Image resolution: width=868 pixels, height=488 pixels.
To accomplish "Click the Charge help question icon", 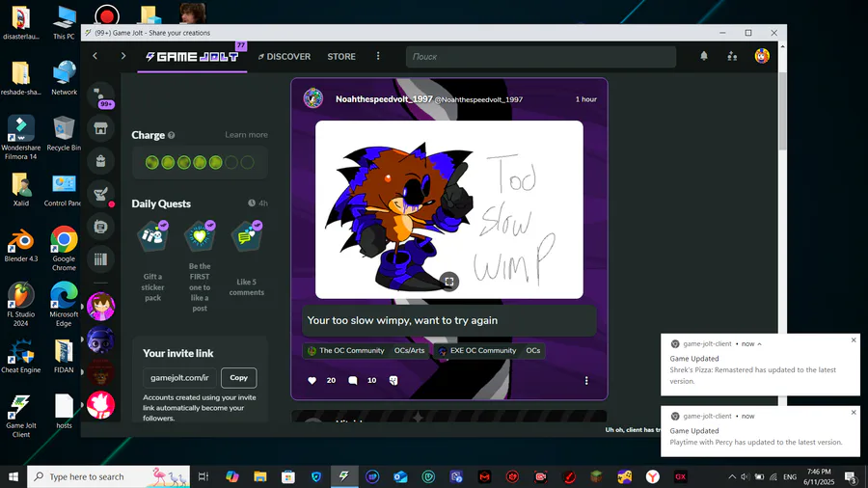I will [x=171, y=135].
